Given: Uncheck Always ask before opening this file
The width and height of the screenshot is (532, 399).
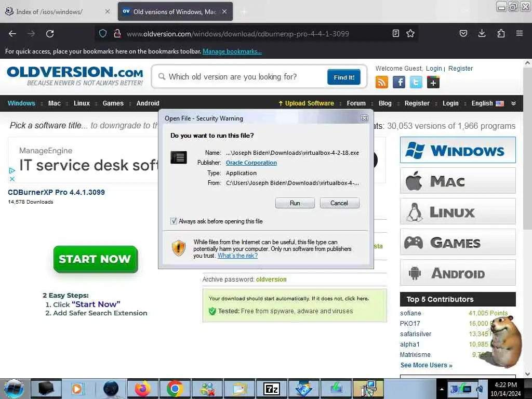Looking at the screenshot, I should (174, 221).
